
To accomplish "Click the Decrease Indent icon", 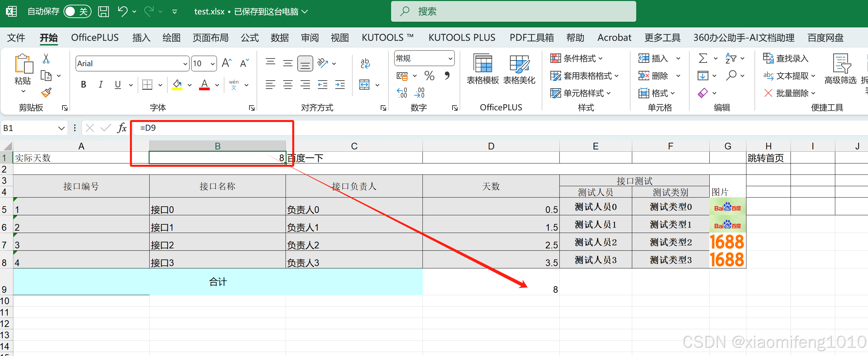I will [323, 84].
